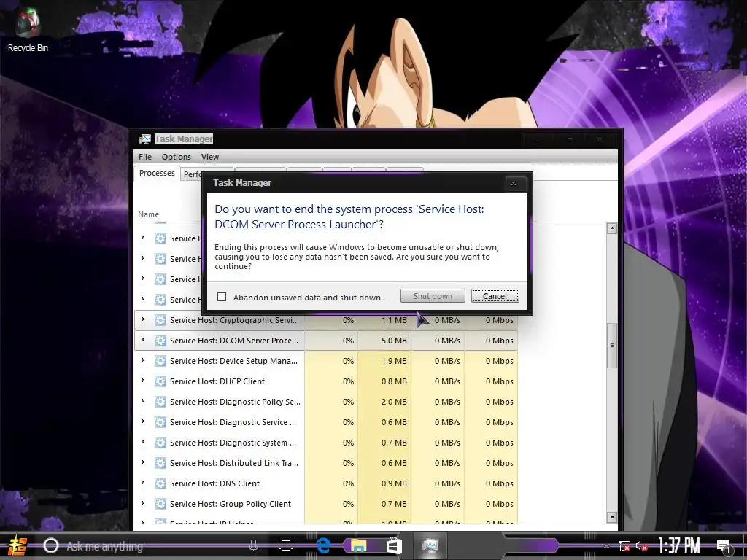Click the Task Manager title bar icon
This screenshot has width=747, height=560.
pos(145,139)
